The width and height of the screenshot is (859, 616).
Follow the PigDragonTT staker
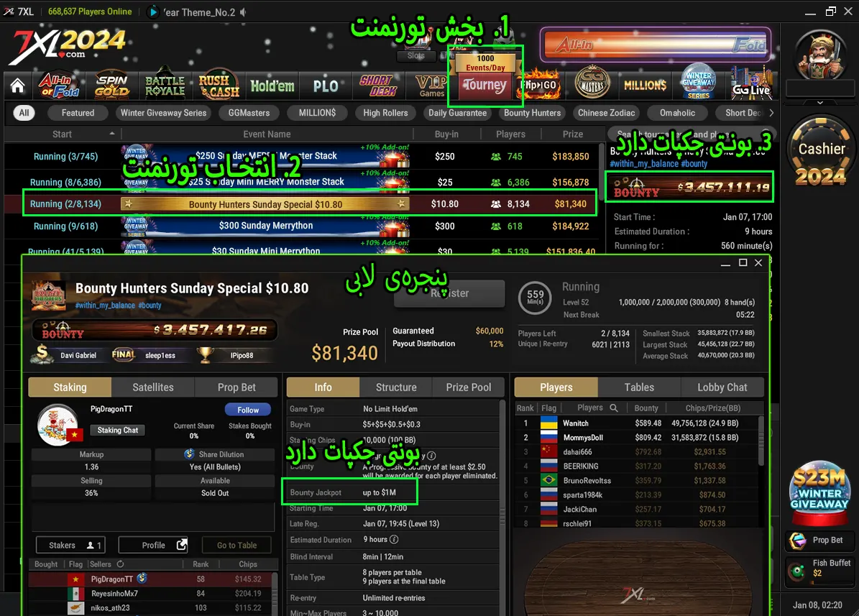coord(248,410)
